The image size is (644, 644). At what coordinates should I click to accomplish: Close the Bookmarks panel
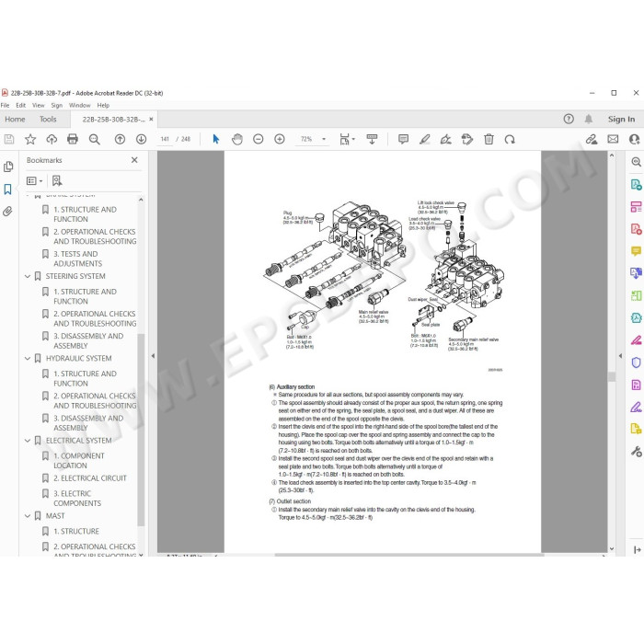pyautogui.click(x=134, y=160)
